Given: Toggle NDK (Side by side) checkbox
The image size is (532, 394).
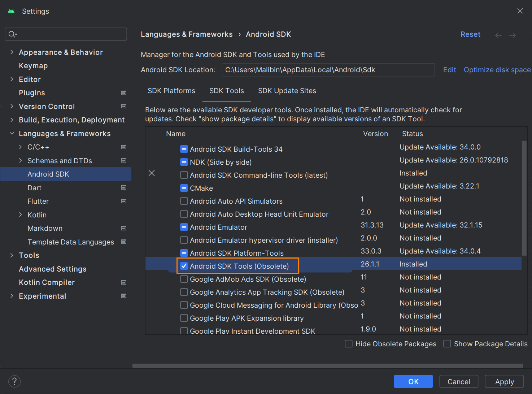Looking at the screenshot, I should [184, 162].
